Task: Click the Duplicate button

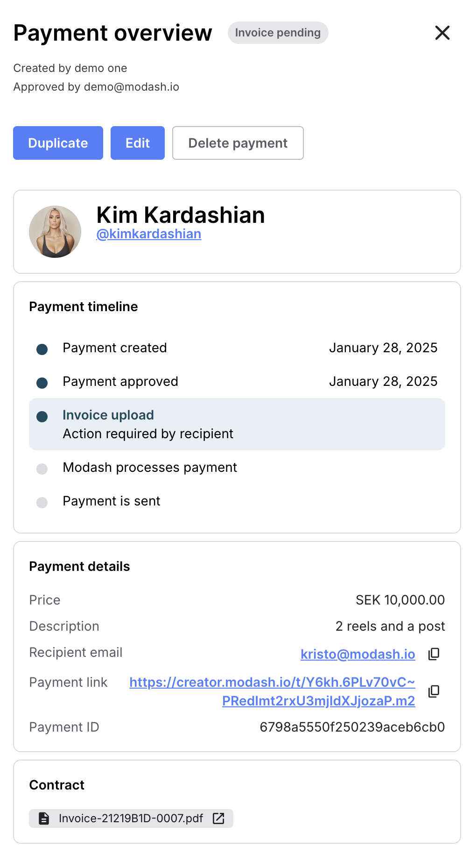Action: [x=58, y=143]
